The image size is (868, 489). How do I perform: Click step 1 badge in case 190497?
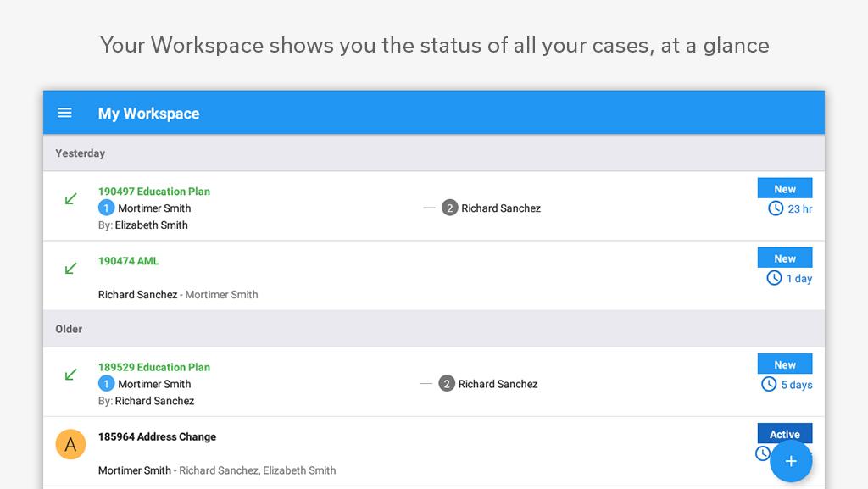pos(106,208)
